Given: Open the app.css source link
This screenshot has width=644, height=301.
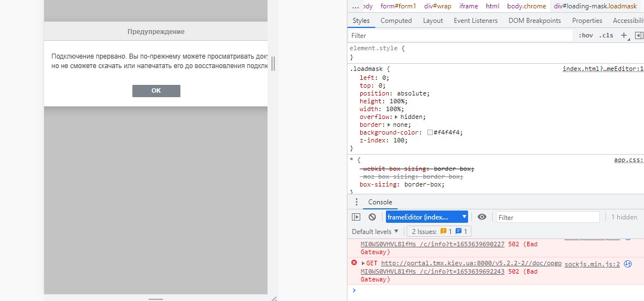Looking at the screenshot, I should (x=628, y=160).
